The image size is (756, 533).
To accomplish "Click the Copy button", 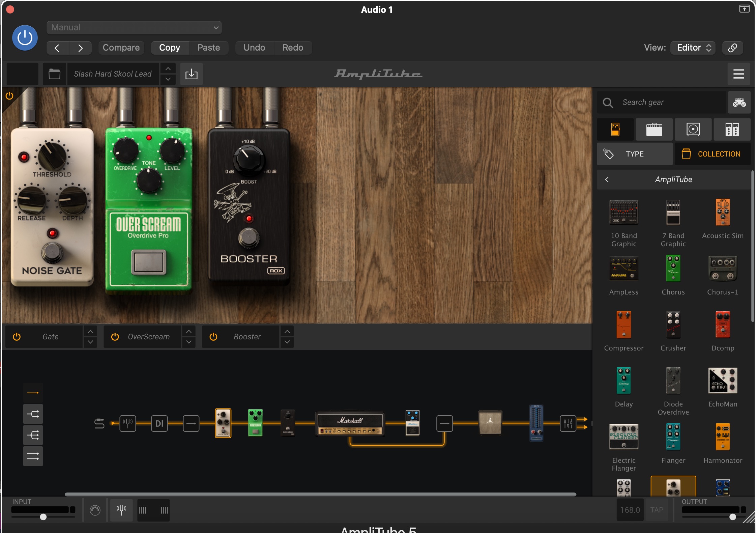I will pyautogui.click(x=170, y=48).
